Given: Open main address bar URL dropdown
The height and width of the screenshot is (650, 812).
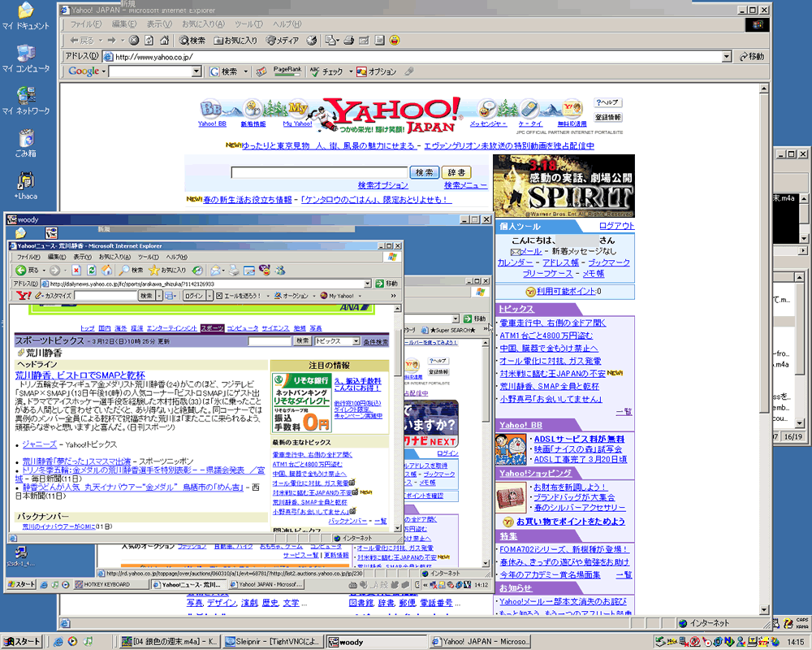Looking at the screenshot, I should coord(727,57).
